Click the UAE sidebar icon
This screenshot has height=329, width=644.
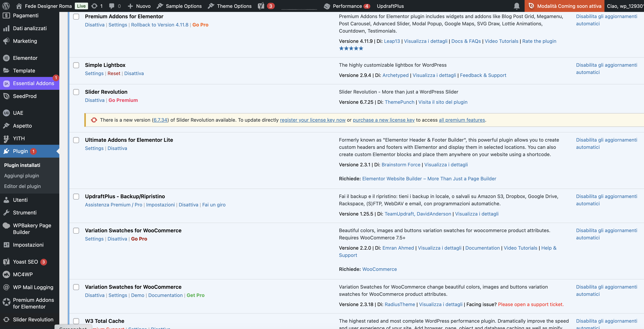pyautogui.click(x=6, y=113)
